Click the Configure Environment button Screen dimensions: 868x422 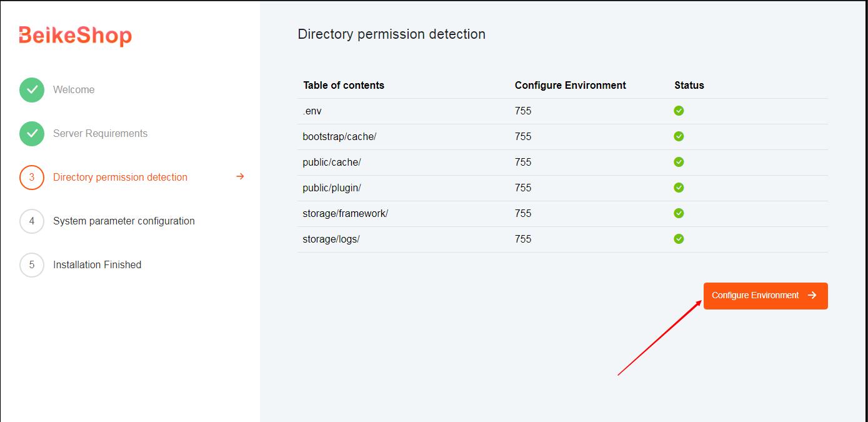point(766,296)
